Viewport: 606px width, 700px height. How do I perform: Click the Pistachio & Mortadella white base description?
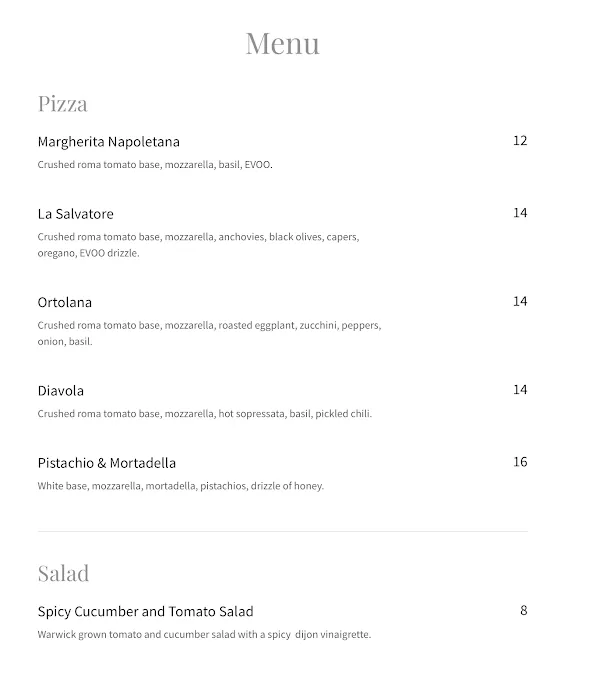click(180, 486)
